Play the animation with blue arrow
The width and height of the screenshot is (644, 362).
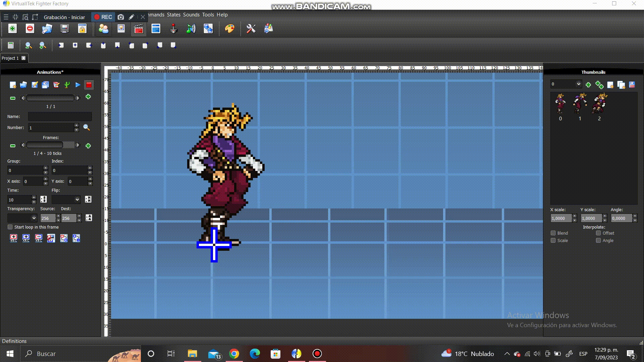[x=78, y=85]
